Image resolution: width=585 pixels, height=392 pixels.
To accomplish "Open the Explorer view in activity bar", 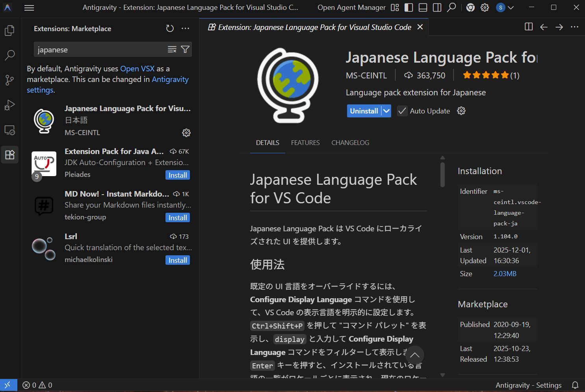I will (x=9, y=30).
